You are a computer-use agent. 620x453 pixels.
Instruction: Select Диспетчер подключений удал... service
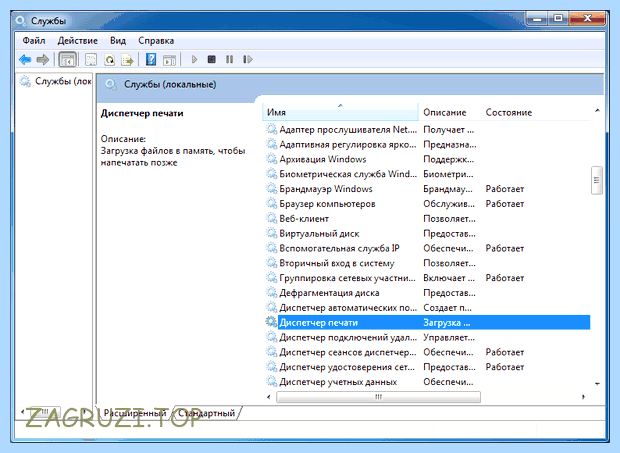point(348,337)
